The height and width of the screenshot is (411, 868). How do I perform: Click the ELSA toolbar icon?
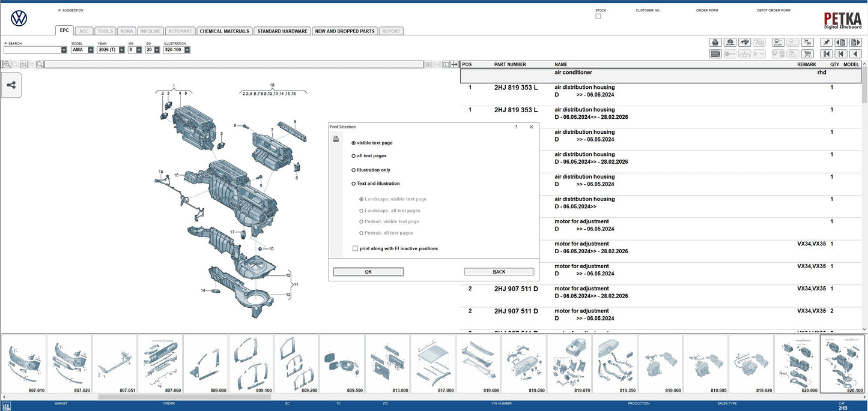pyautogui.click(x=777, y=42)
